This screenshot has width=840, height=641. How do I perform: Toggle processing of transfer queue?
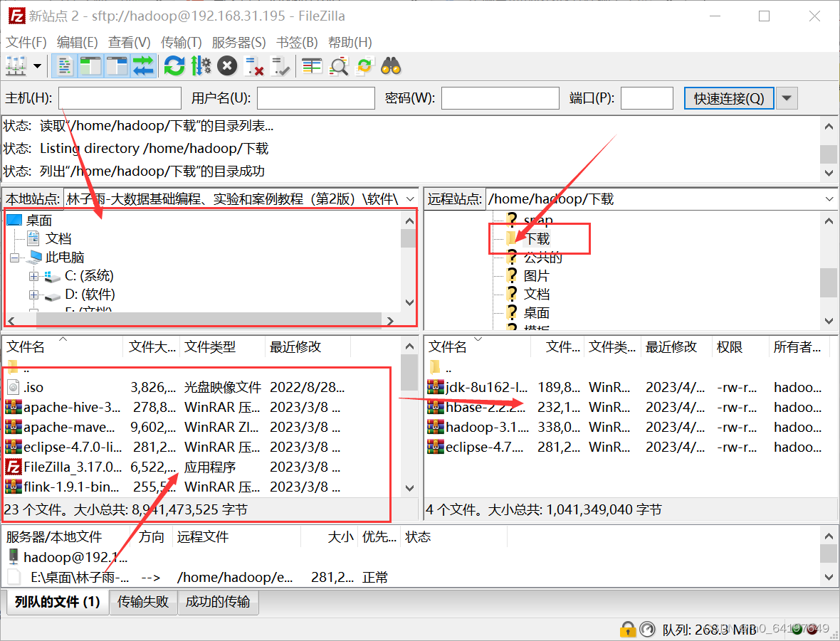201,66
